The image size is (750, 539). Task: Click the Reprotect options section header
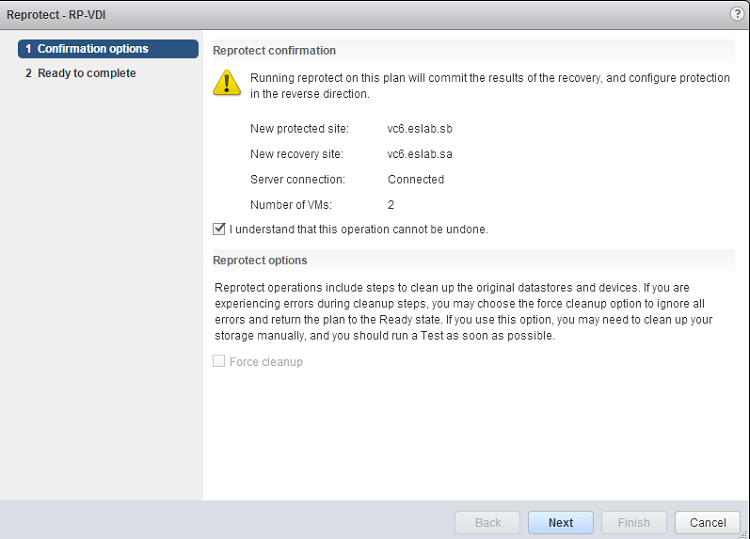(x=260, y=260)
